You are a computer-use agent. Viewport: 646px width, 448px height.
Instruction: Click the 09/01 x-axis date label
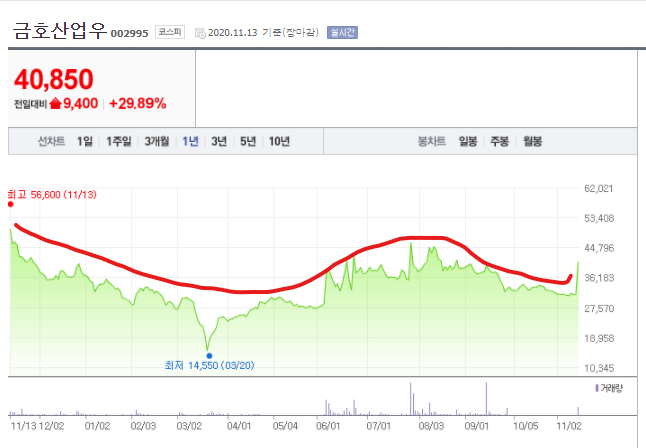(x=477, y=426)
